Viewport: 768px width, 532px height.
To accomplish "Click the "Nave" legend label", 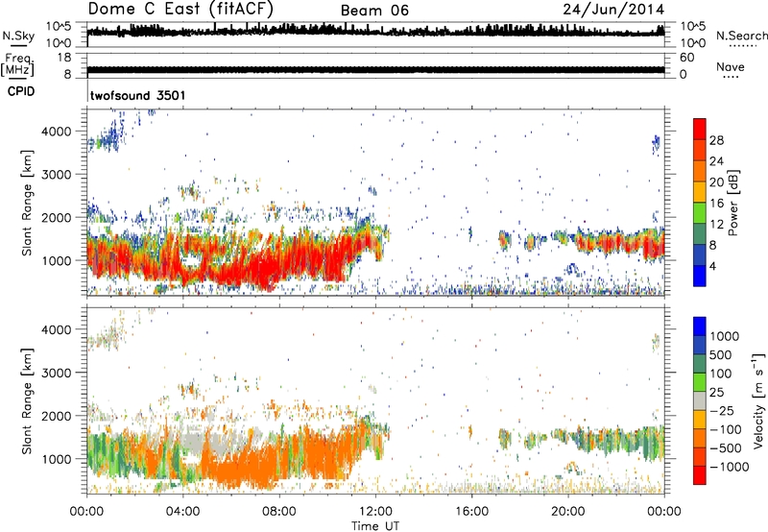I will pos(730,66).
